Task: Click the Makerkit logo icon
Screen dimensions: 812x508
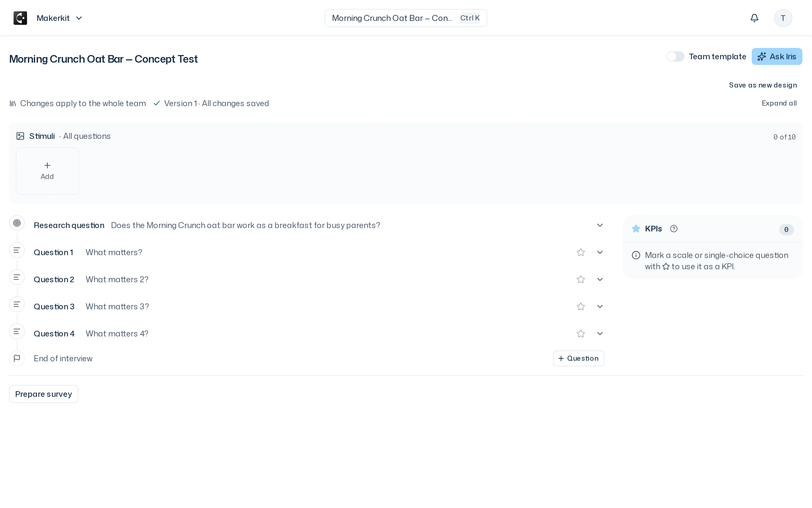Action: tap(20, 18)
